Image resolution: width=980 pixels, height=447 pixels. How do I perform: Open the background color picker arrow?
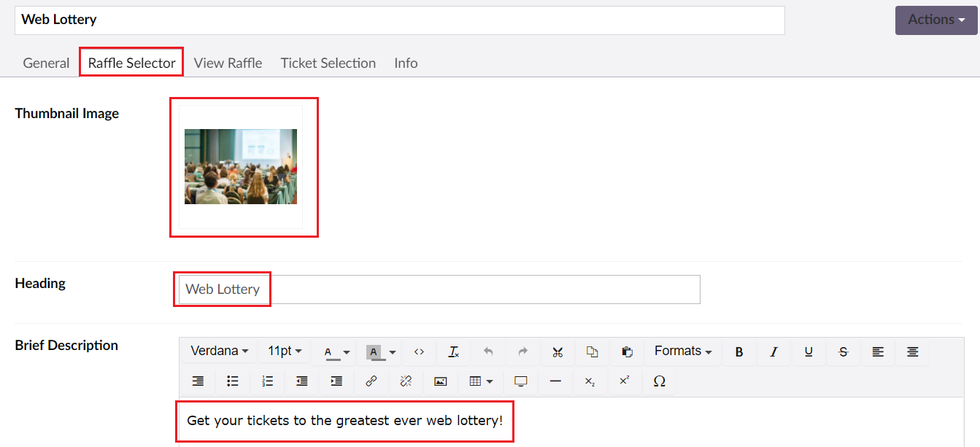393,352
